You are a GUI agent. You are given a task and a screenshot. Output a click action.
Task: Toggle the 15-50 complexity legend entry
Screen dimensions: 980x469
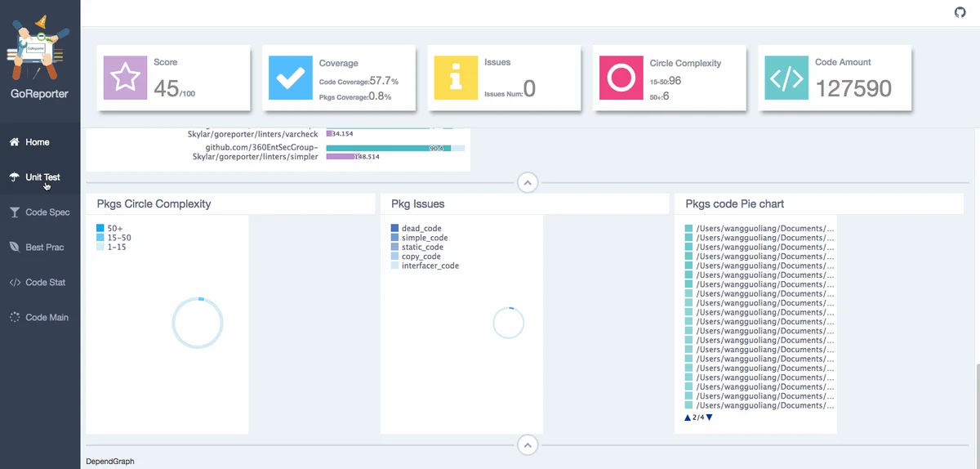(x=114, y=238)
